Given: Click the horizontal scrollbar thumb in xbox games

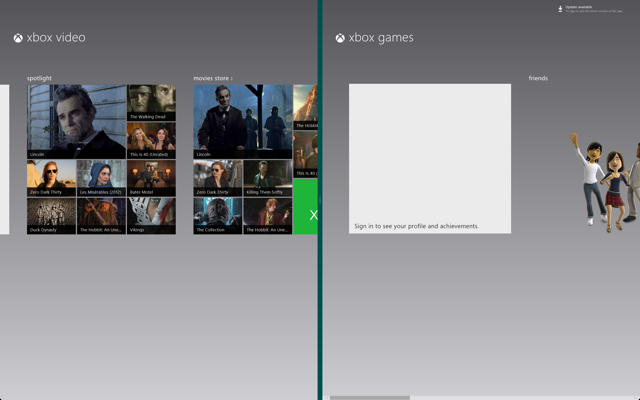Looking at the screenshot, I should pyautogui.click(x=370, y=398).
